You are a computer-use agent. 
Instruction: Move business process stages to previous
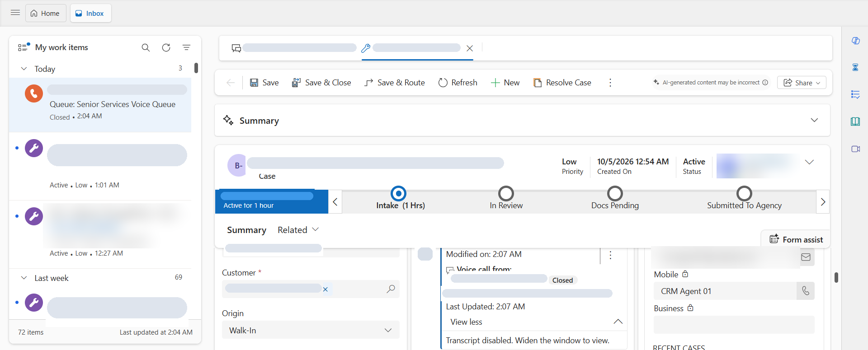pyautogui.click(x=335, y=202)
